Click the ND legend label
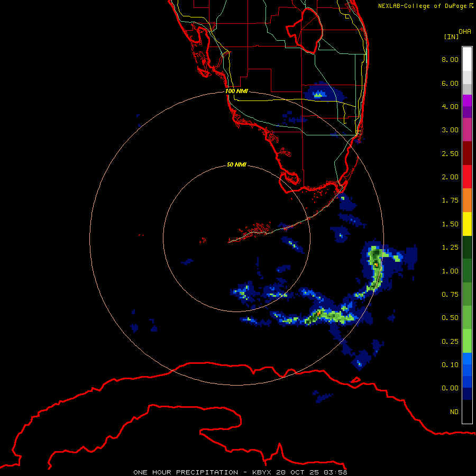 [454, 412]
